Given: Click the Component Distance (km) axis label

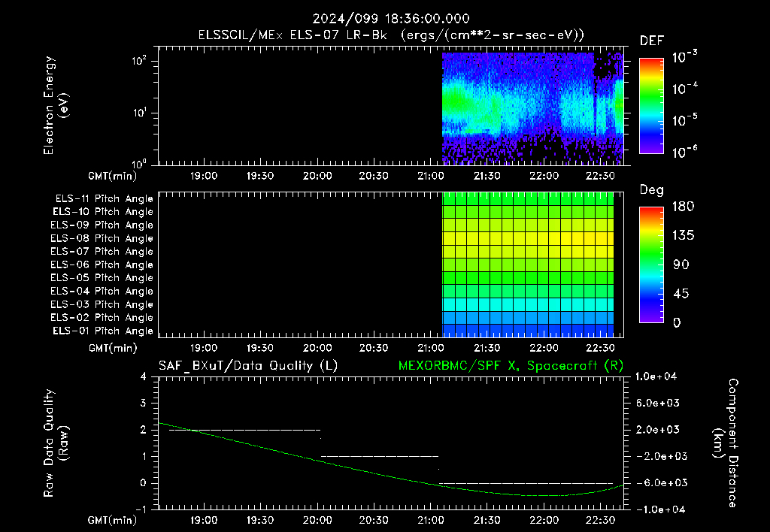Looking at the screenshot, I should (726, 443).
